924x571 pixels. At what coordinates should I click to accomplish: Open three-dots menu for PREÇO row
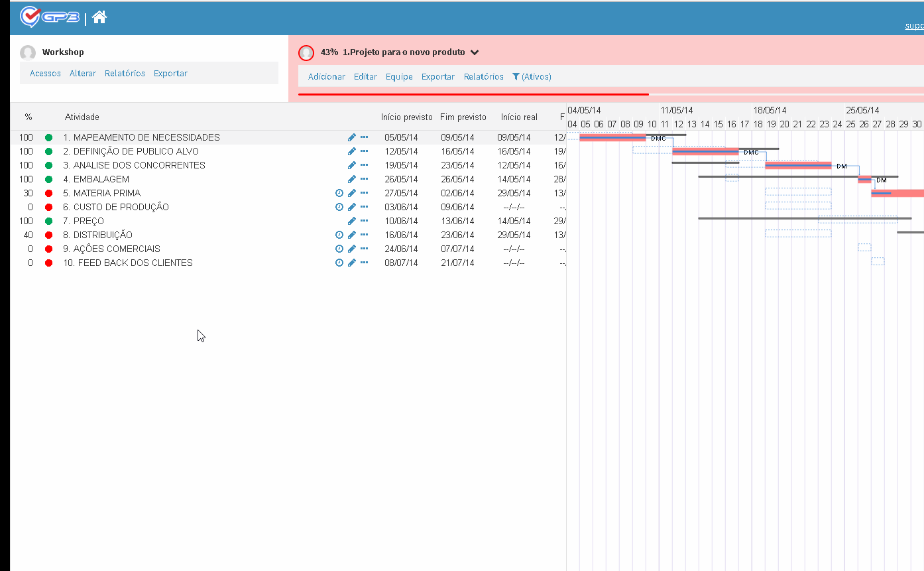click(x=364, y=221)
